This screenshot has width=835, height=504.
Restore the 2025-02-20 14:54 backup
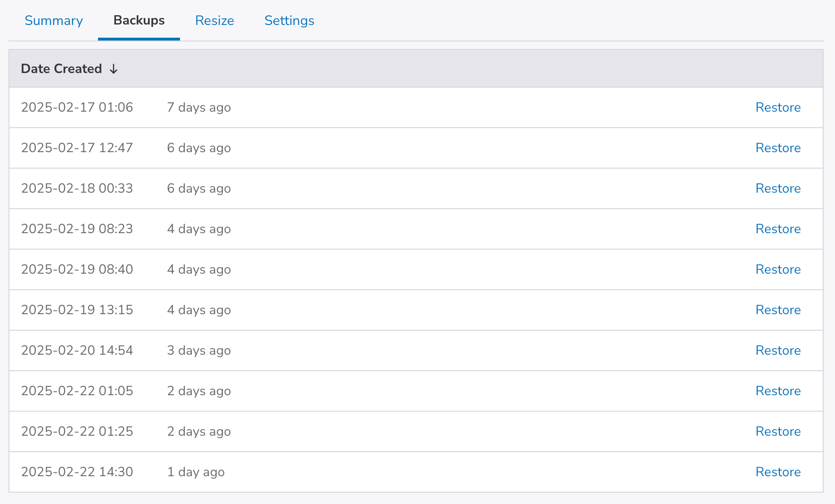(778, 350)
